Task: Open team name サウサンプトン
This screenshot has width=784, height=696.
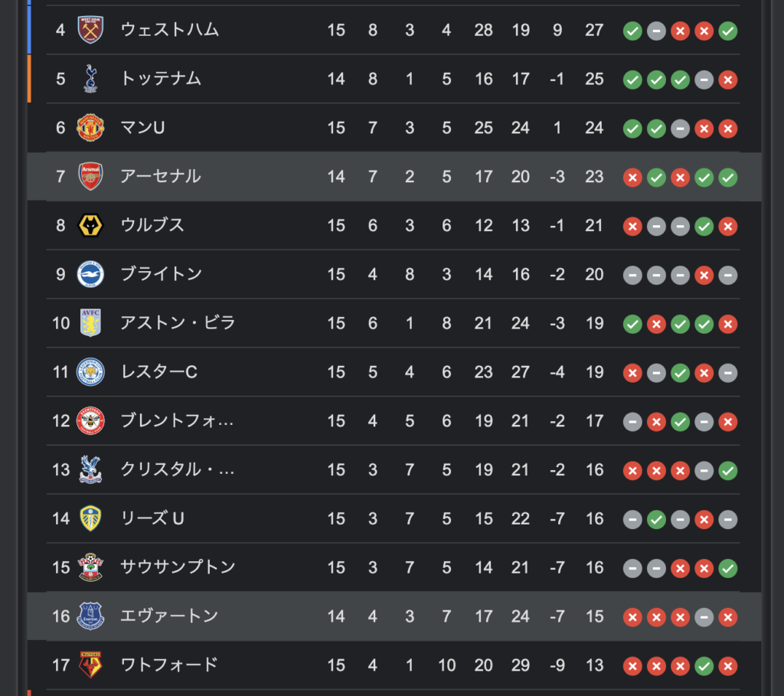Action: pos(178,567)
